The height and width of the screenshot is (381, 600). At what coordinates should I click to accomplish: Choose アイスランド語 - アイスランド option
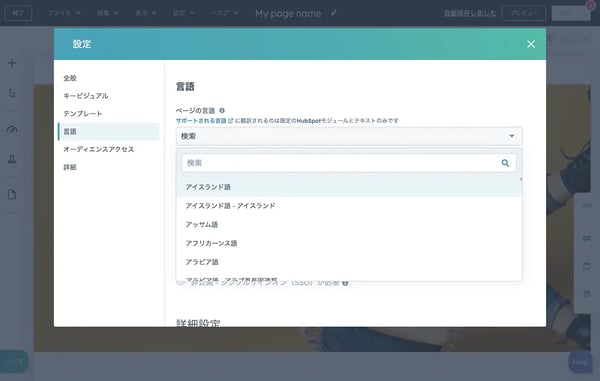click(x=349, y=206)
